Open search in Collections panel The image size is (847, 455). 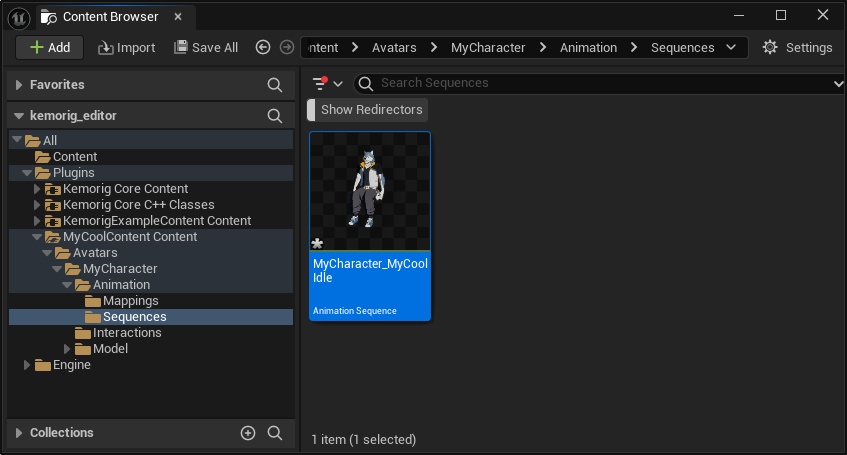[x=275, y=433]
